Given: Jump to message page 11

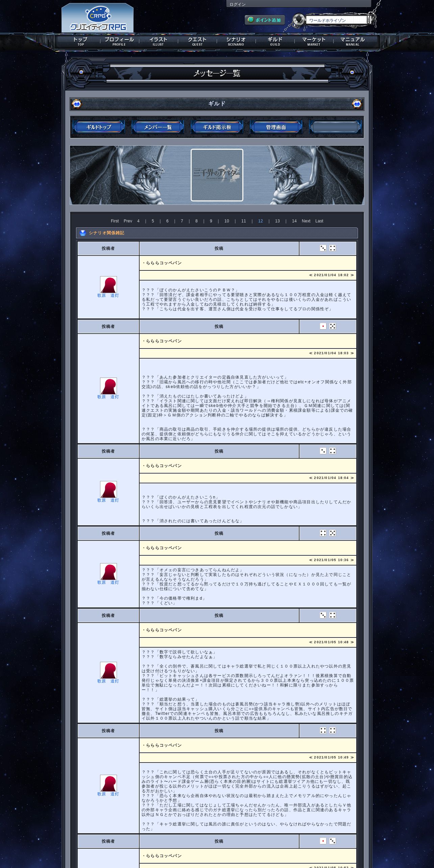Looking at the screenshot, I should point(244,221).
